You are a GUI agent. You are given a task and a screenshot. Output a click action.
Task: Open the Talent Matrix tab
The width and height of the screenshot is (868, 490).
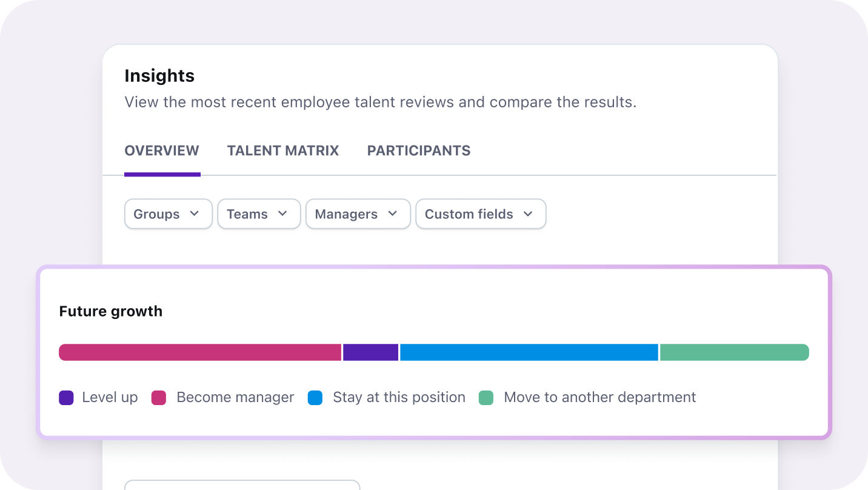(x=283, y=150)
